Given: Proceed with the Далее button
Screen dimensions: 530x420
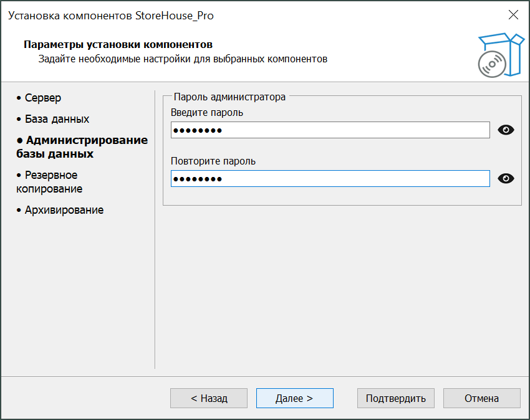Looking at the screenshot, I should point(294,398).
